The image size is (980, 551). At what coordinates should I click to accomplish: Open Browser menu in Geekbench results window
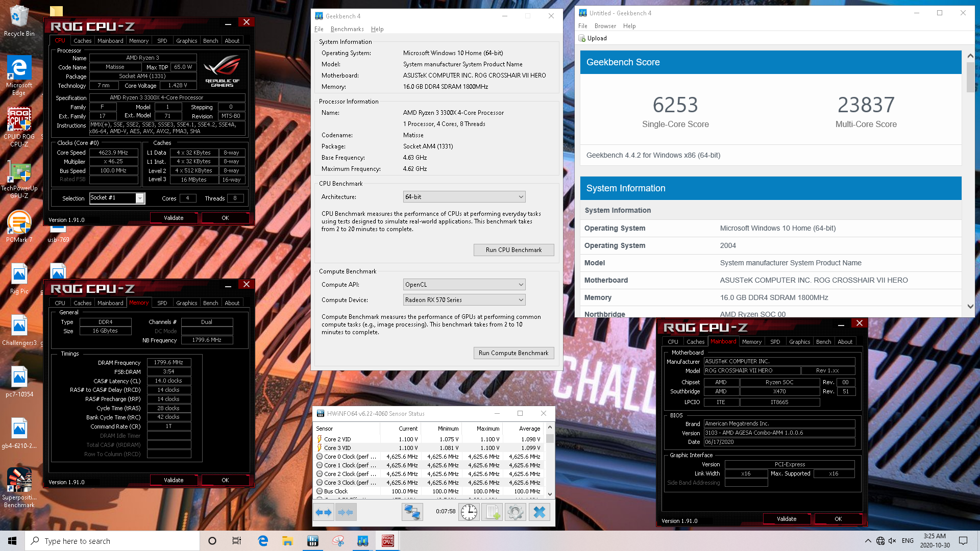coord(605,26)
